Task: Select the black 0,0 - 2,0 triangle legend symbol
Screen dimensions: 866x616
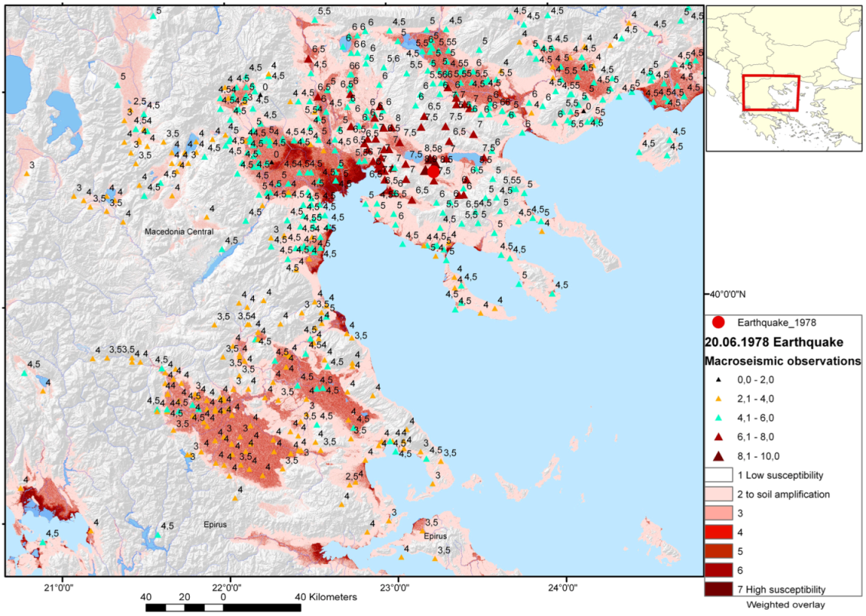Action: pos(718,380)
